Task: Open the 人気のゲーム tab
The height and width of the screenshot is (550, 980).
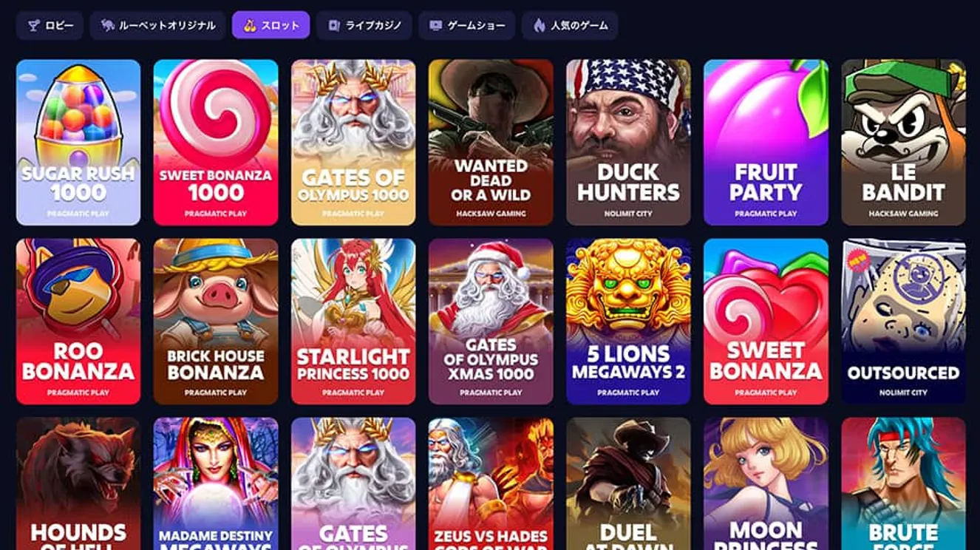Action: click(570, 25)
